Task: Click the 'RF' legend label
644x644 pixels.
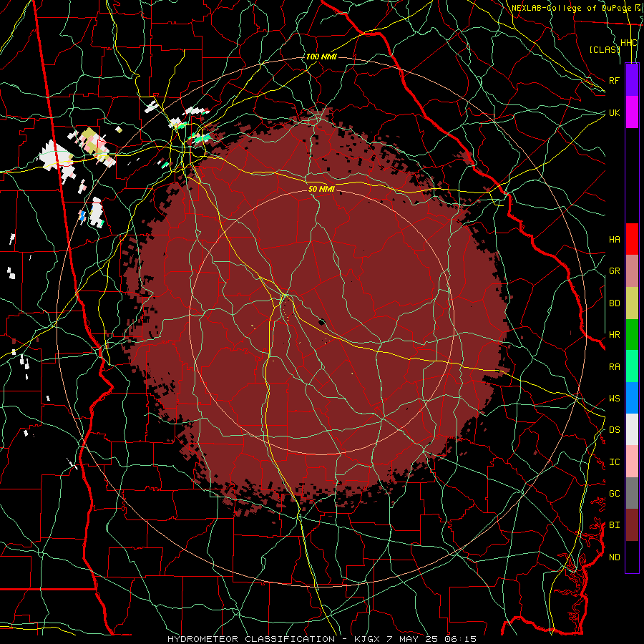Action: point(614,80)
